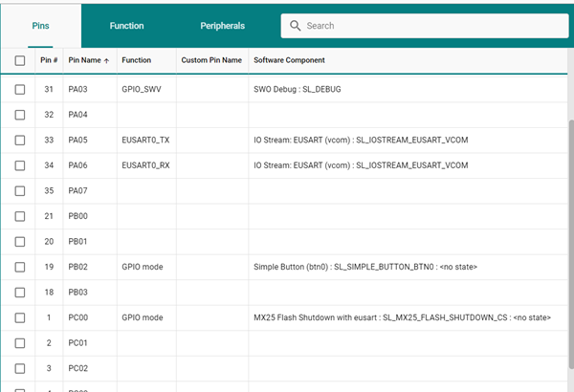574x392 pixels.
Task: Open Function cell showing EUSART0_RX
Action: [x=146, y=165]
